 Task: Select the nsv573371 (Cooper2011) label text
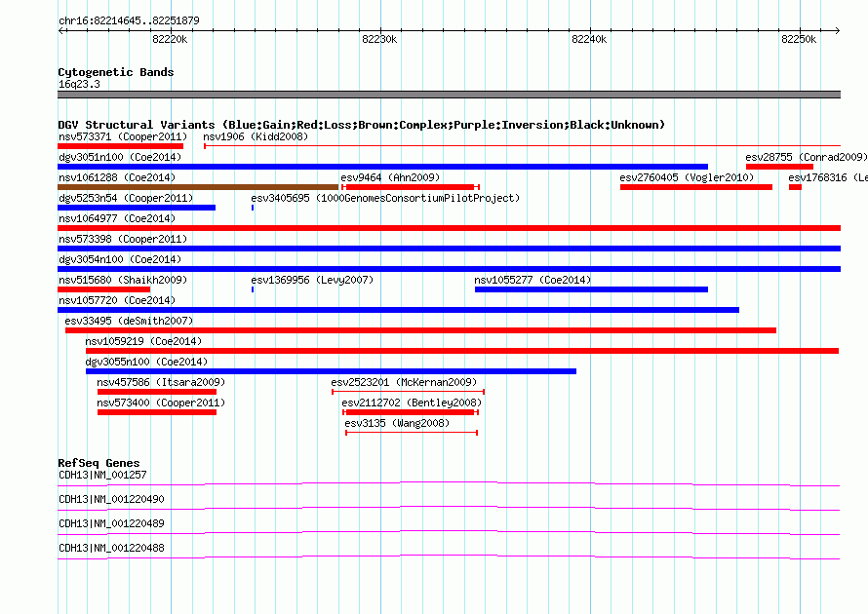tap(122, 136)
